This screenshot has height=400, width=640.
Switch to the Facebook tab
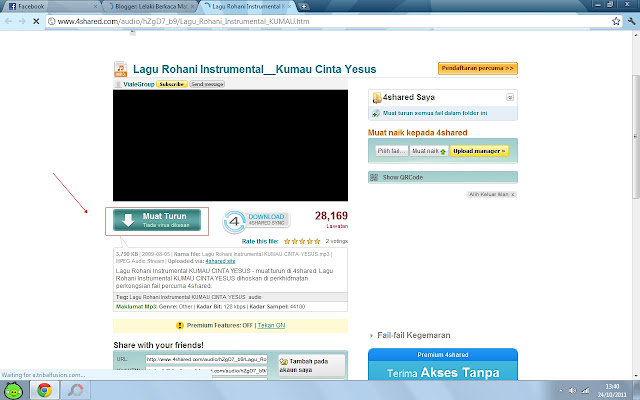click(50, 6)
